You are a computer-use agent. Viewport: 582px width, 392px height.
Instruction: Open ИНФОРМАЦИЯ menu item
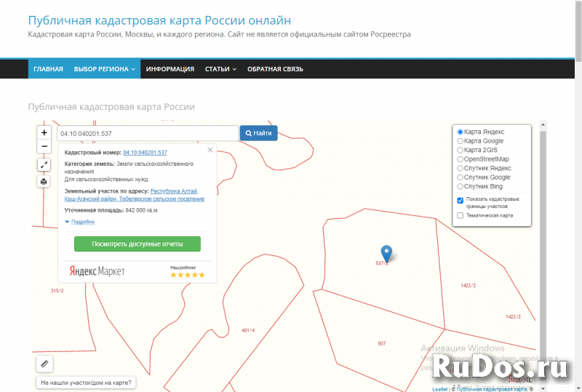point(170,69)
